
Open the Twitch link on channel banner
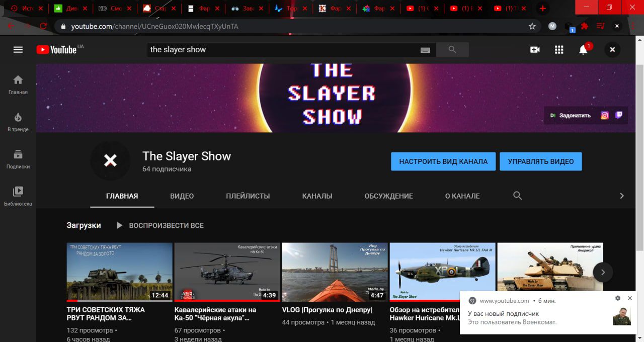click(619, 115)
